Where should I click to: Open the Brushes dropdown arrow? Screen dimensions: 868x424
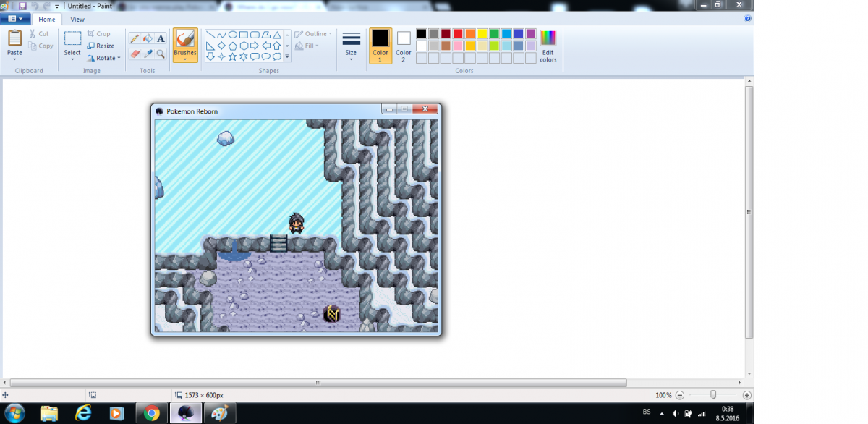click(185, 59)
